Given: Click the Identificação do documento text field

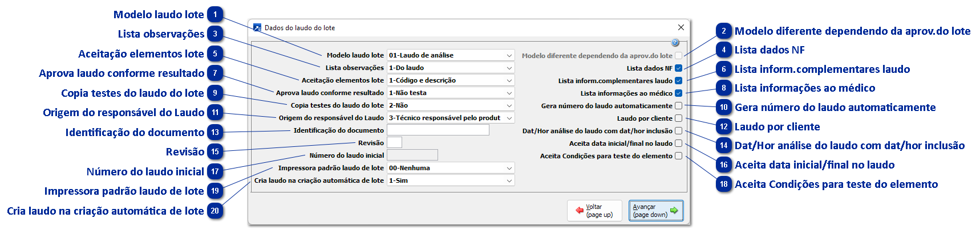Looking at the screenshot, I should tap(438, 130).
